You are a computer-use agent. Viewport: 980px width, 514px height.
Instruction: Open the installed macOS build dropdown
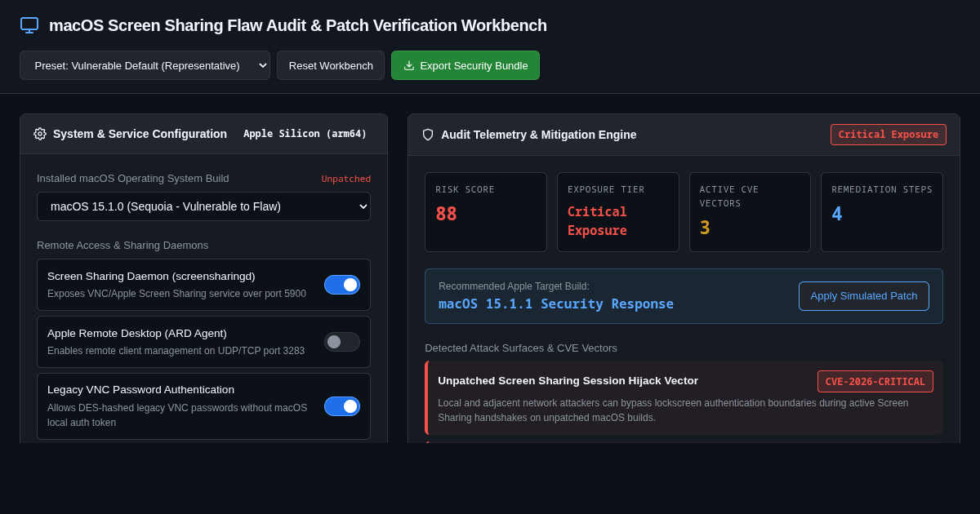point(203,206)
